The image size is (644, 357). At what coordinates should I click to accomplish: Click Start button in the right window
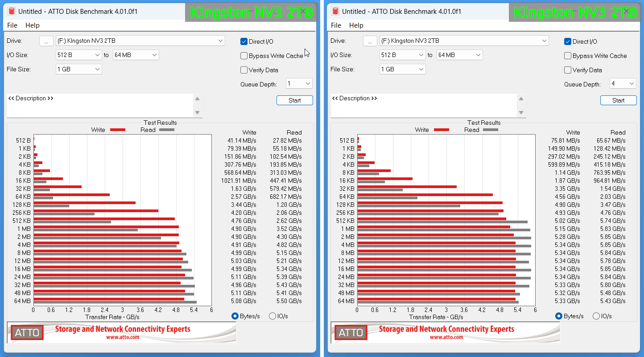pyautogui.click(x=619, y=100)
